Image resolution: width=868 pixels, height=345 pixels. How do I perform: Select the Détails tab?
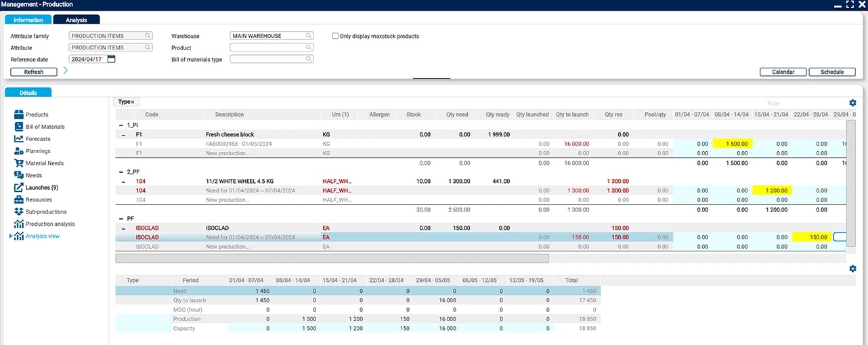(x=28, y=92)
